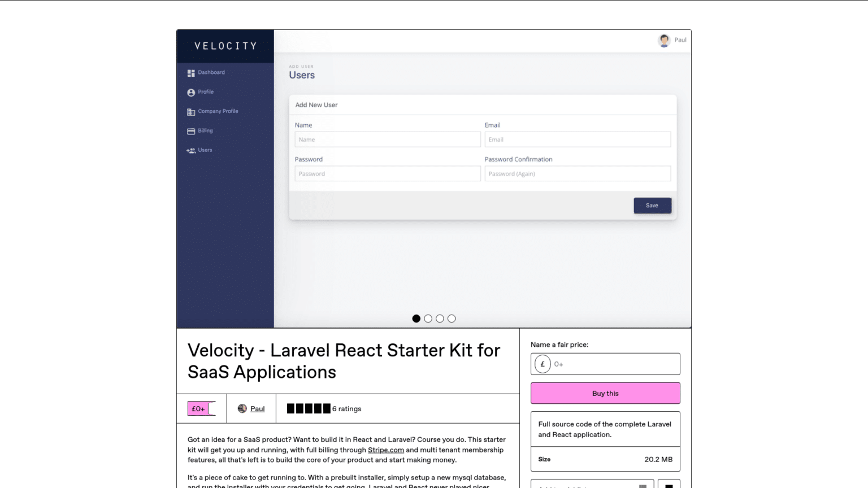Click the 6 ratings star bar

[x=308, y=408]
